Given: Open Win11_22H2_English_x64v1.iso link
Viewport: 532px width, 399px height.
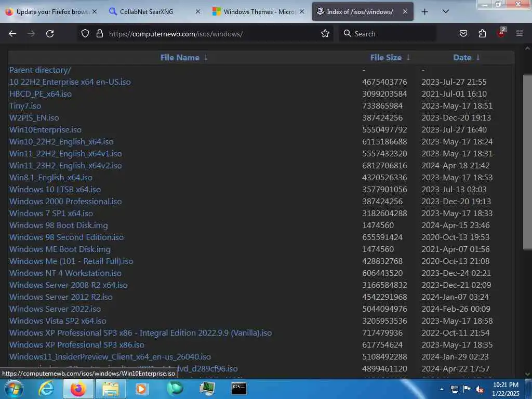Looking at the screenshot, I should pyautogui.click(x=65, y=153).
